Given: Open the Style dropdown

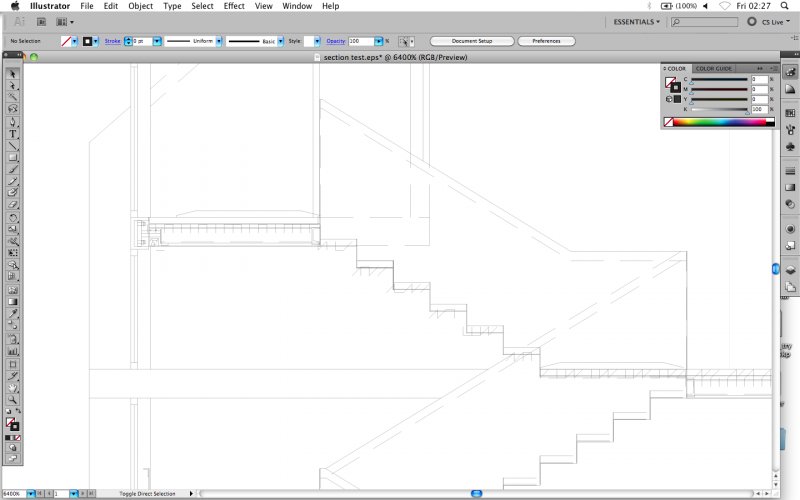Looking at the screenshot, I should (317, 41).
